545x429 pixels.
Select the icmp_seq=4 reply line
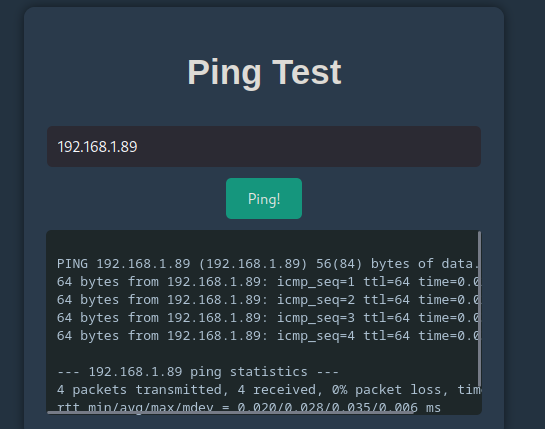[268, 336]
